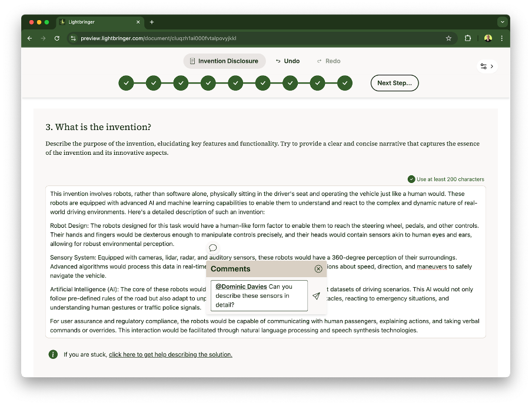
Task: Redo the last edit
Action: (328, 61)
